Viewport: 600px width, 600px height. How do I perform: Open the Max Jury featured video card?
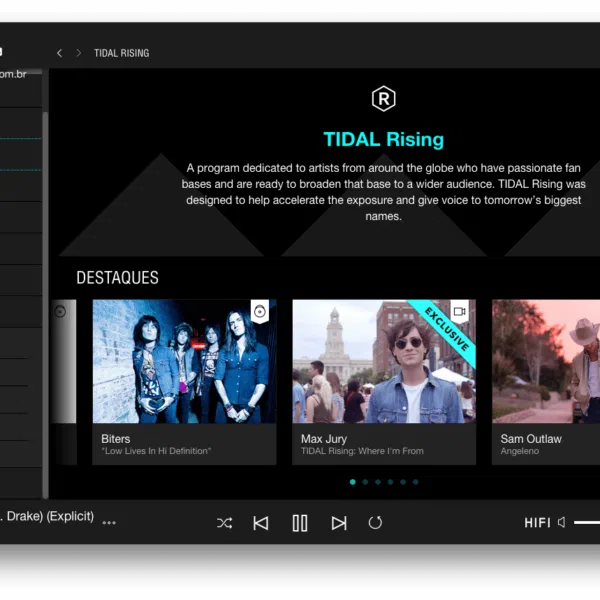[384, 382]
